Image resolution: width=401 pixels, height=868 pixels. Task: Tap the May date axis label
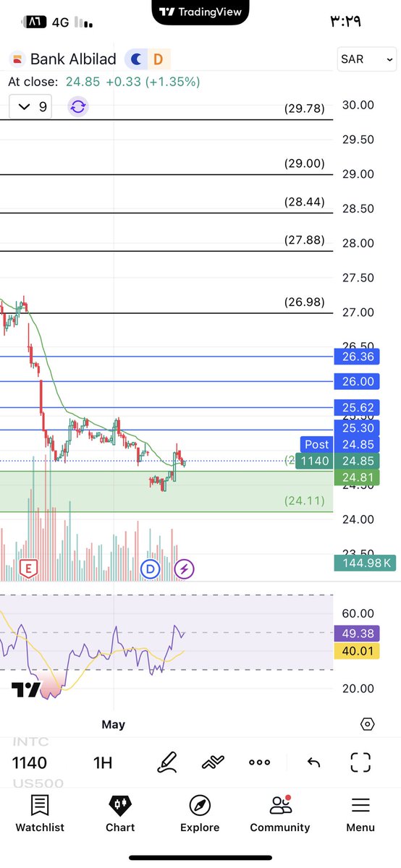pos(114,724)
